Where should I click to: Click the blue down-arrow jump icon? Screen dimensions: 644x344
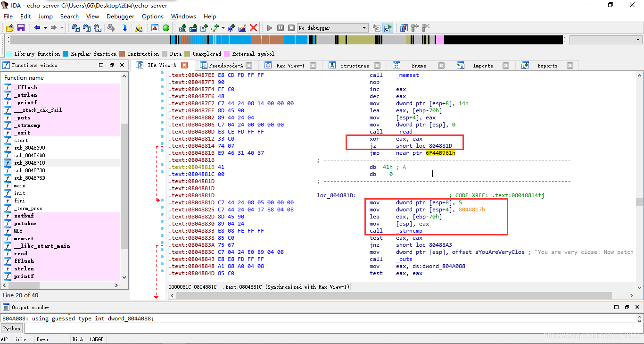tap(125, 28)
